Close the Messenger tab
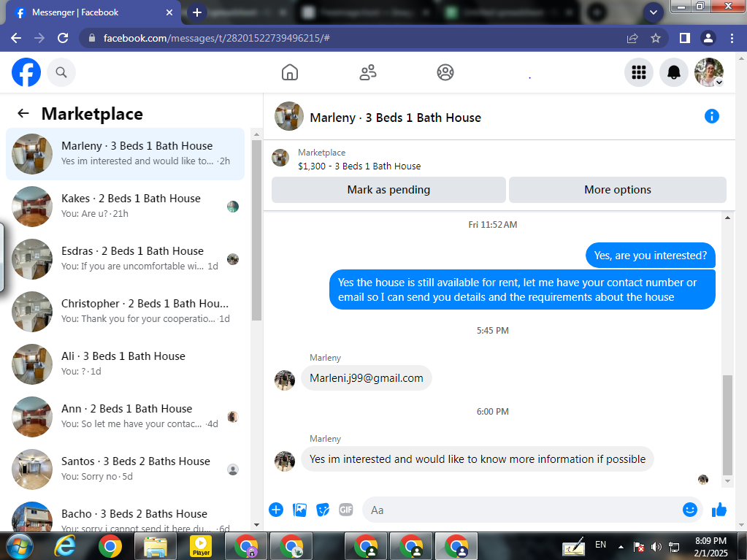 tap(169, 12)
